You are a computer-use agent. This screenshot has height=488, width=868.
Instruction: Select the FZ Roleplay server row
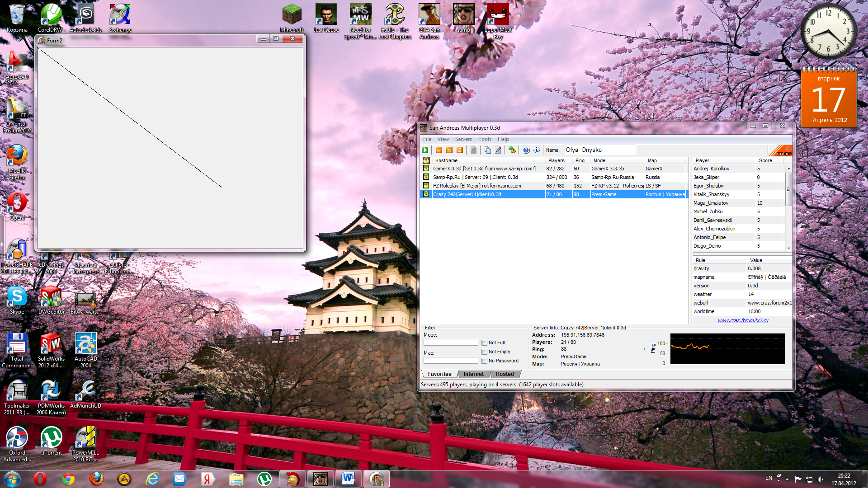point(554,186)
